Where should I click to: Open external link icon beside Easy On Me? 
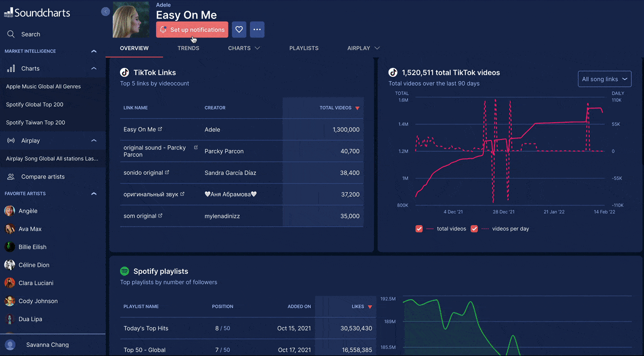tap(160, 129)
